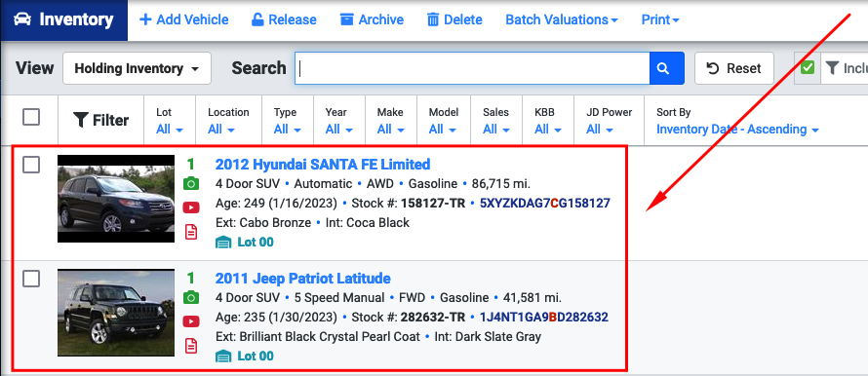Open the Batch Valuations menu

coord(562,19)
